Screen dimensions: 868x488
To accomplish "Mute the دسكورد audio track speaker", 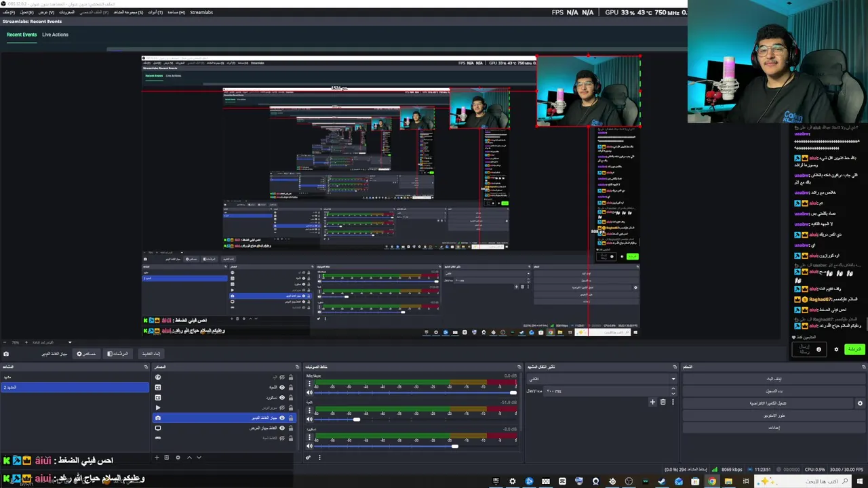I will click(309, 446).
